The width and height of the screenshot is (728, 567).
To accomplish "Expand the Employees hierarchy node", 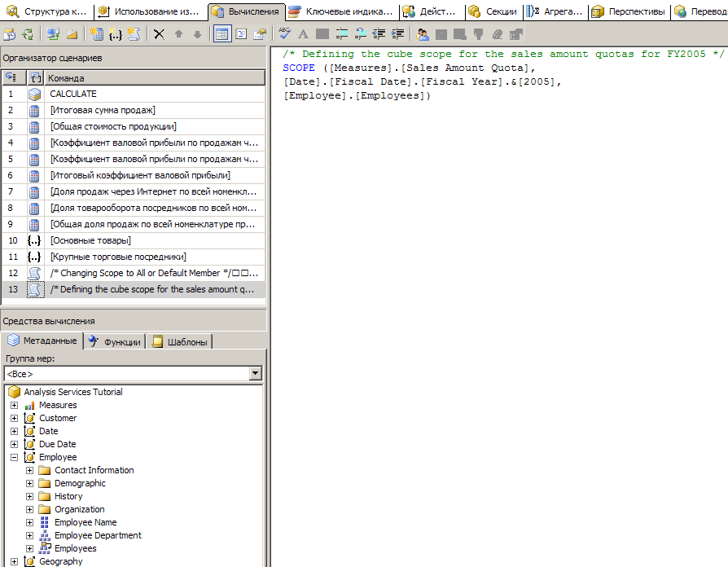I will pyautogui.click(x=29, y=548).
